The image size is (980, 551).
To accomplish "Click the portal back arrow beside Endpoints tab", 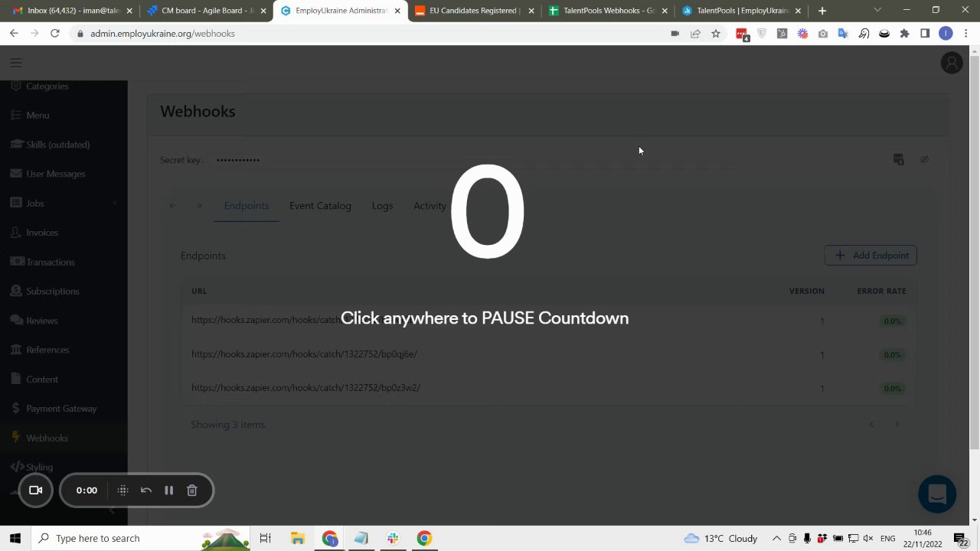I will (173, 206).
